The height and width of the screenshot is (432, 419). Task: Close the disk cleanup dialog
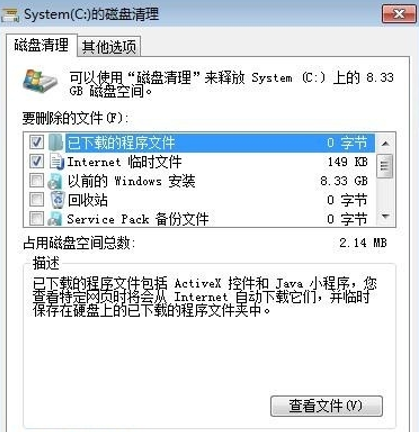click(x=399, y=14)
